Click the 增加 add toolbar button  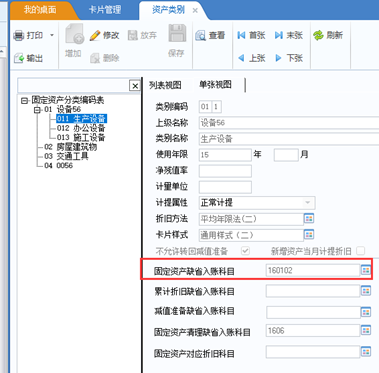pos(74,41)
